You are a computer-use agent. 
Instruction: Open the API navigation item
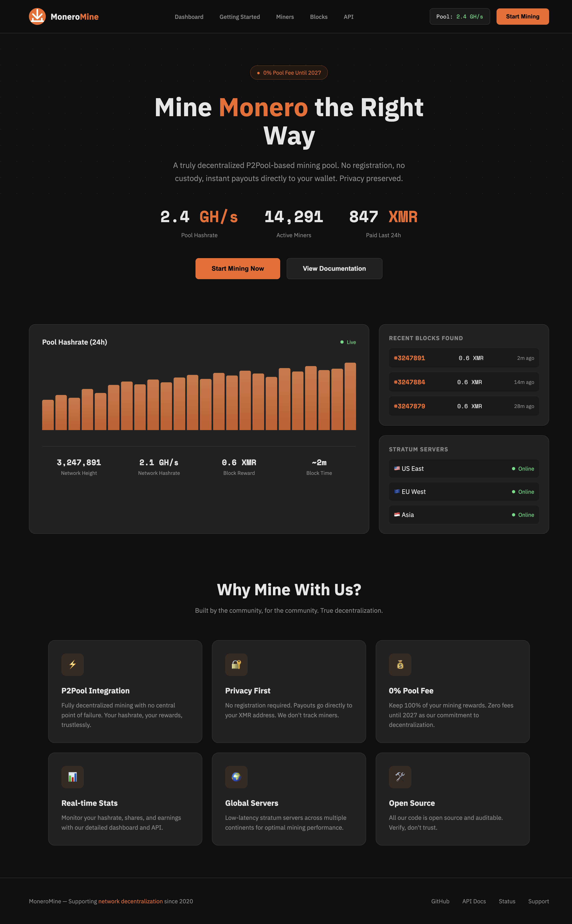(348, 17)
